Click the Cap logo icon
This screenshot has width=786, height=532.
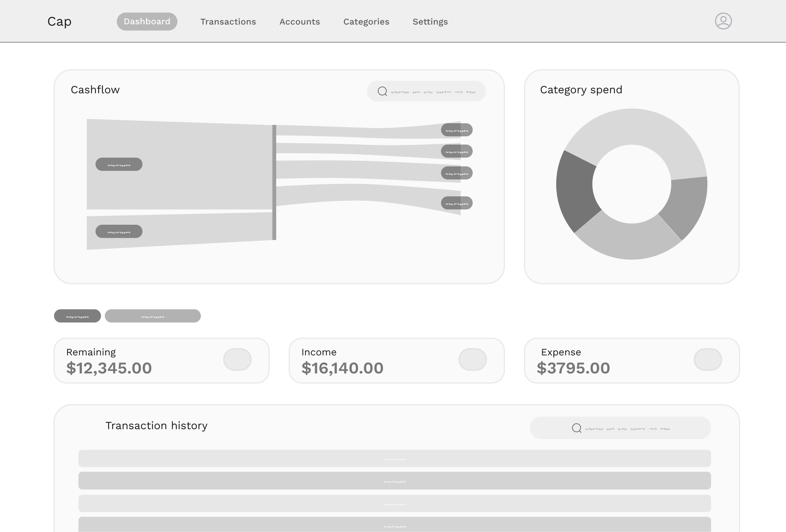coord(59,21)
